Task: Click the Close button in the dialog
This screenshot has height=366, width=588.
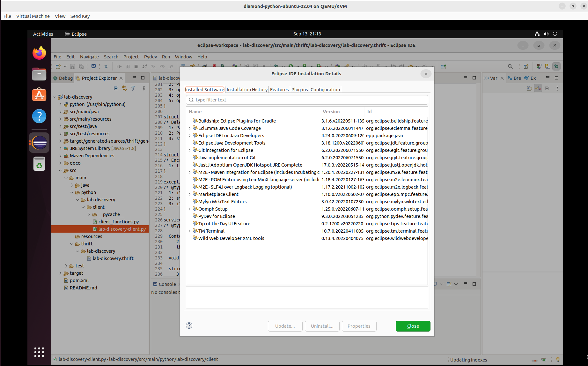Action: (413, 326)
